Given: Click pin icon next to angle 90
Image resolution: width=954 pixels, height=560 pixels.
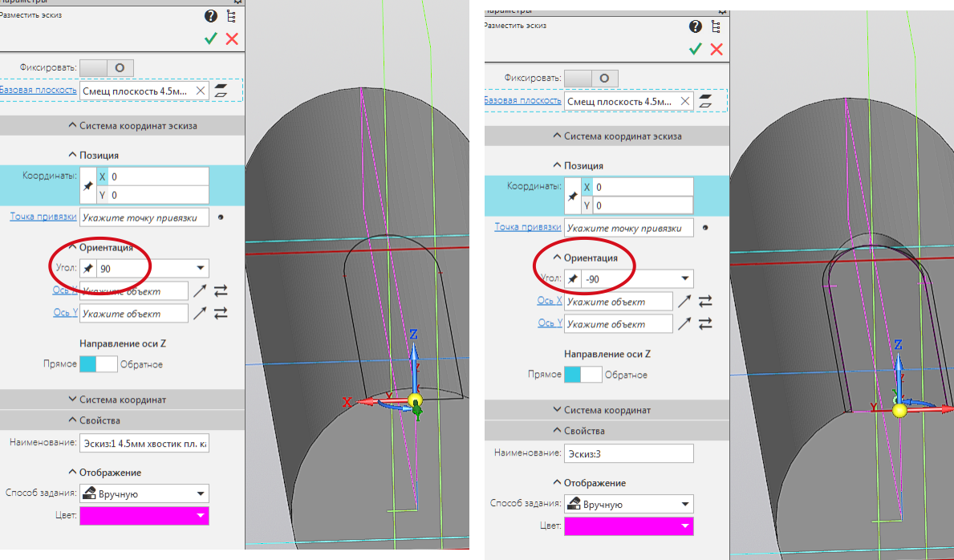Looking at the screenshot, I should tap(89, 269).
